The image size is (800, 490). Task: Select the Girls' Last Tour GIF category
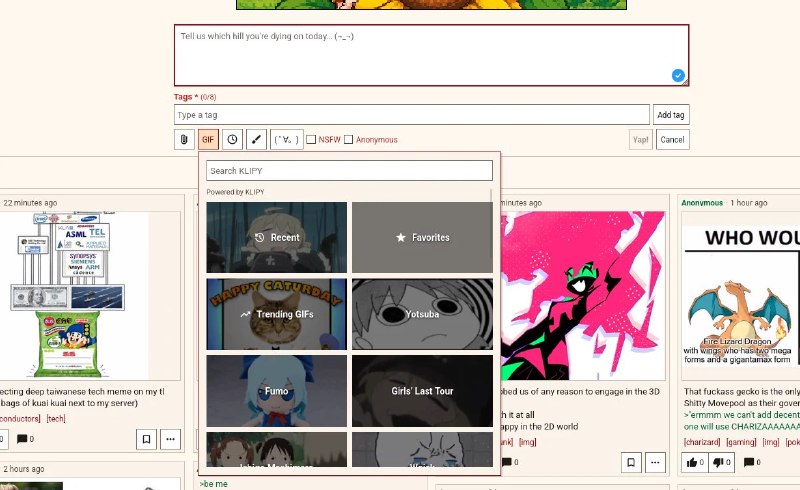pos(422,391)
